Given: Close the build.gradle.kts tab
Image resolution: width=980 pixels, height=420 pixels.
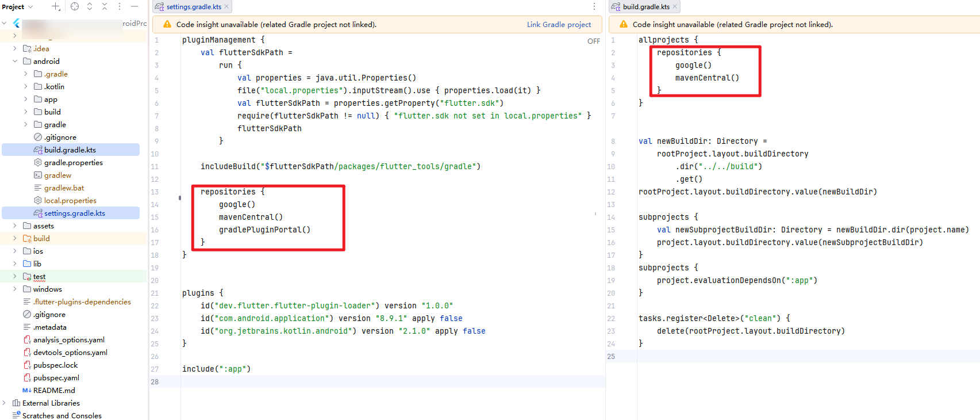Looking at the screenshot, I should coord(675,6).
